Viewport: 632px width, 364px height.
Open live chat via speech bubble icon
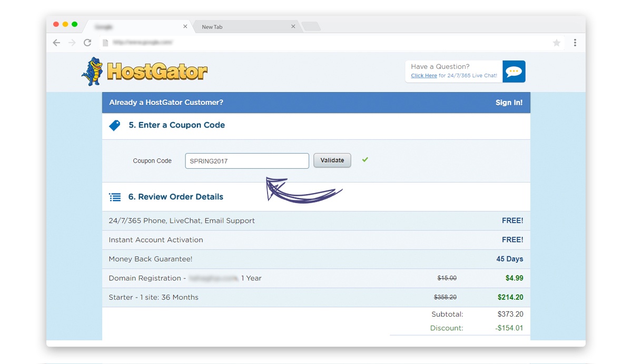(x=513, y=72)
